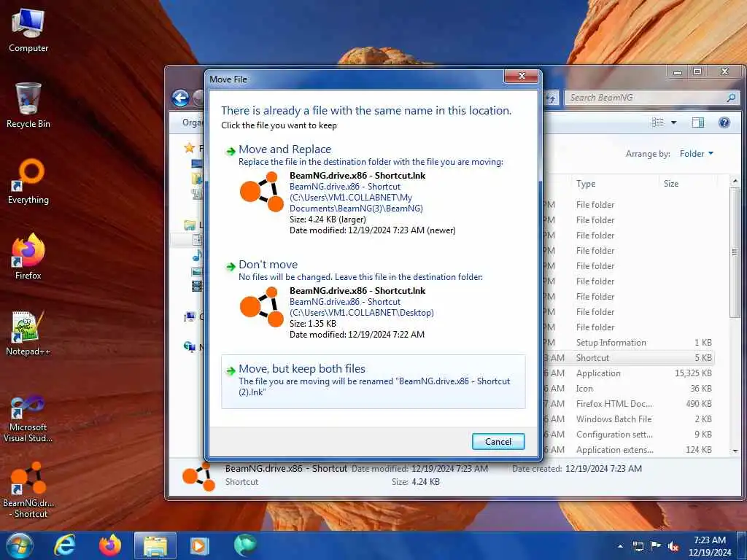The height and width of the screenshot is (560, 747).
Task: Maximize the BeamNG Explorer window
Action: 697,72
